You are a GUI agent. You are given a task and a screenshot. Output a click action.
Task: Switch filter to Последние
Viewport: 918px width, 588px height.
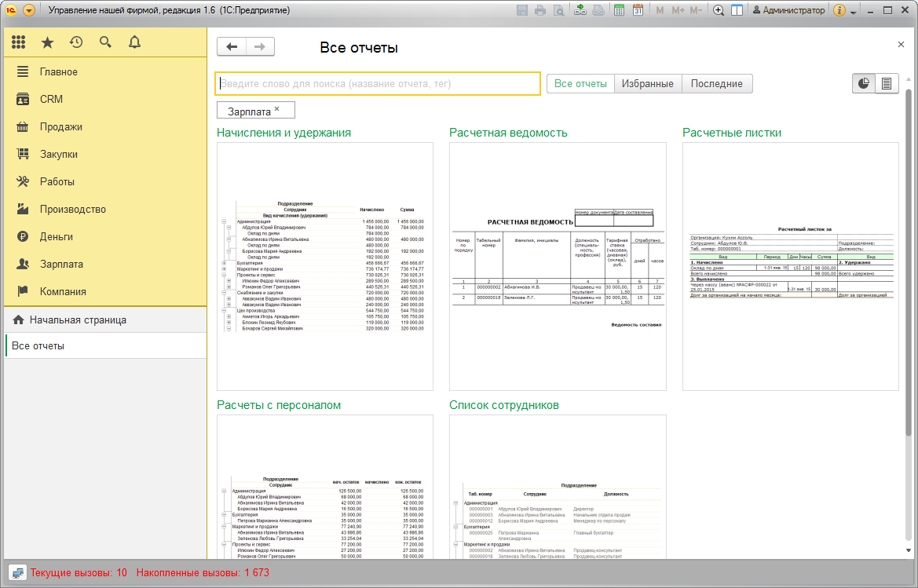[x=717, y=84]
